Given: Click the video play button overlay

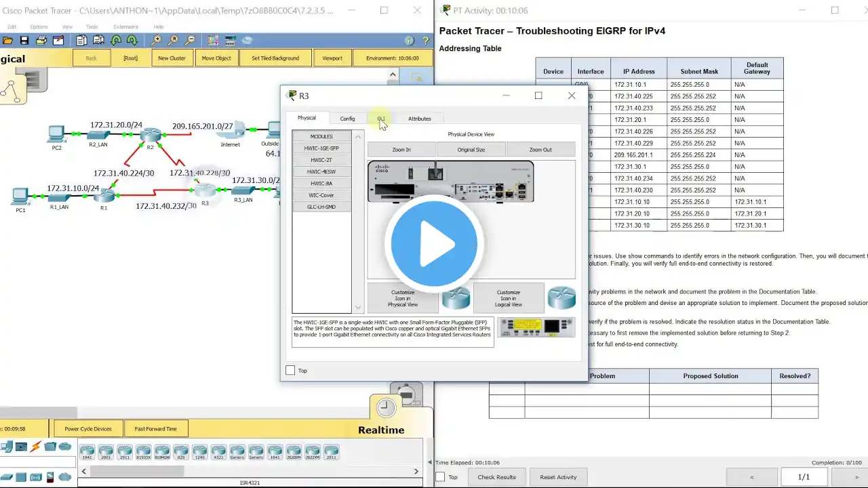Looking at the screenshot, I should (x=434, y=244).
